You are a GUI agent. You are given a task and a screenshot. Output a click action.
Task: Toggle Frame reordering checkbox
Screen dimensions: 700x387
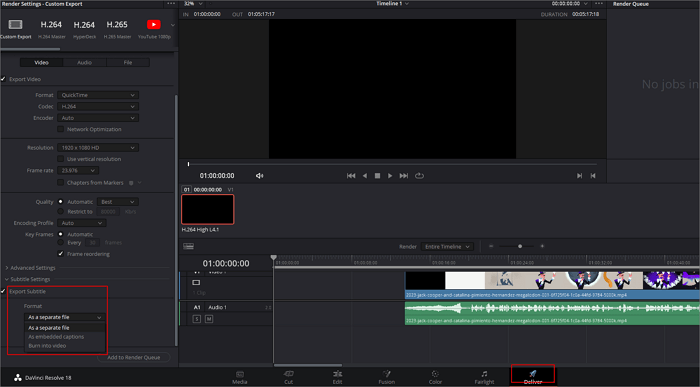[60, 254]
